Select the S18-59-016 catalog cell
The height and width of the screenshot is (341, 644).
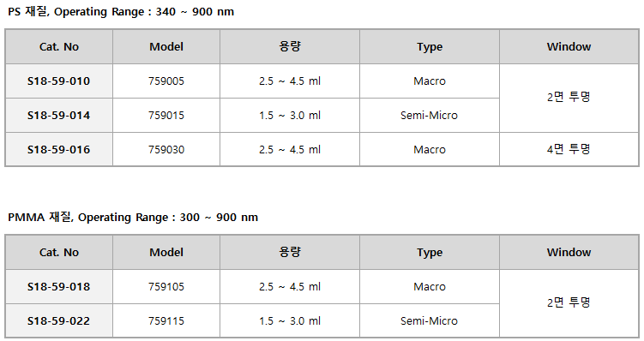point(58,149)
